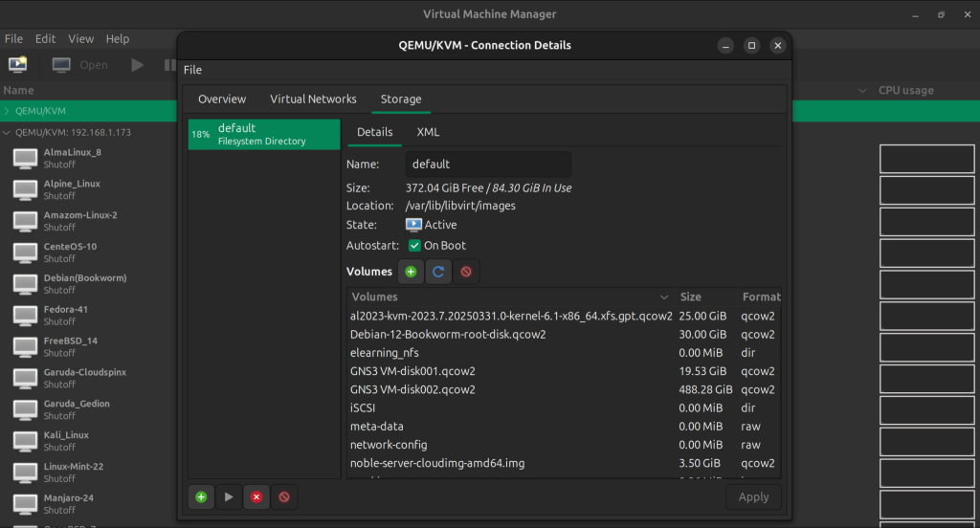Click the /var/lib/libvirt/images location text
The height and width of the screenshot is (528, 980).
[x=460, y=206]
